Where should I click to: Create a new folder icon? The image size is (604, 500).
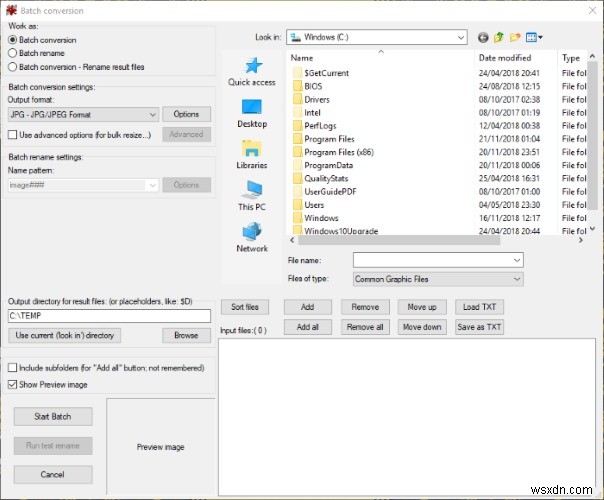pos(515,37)
